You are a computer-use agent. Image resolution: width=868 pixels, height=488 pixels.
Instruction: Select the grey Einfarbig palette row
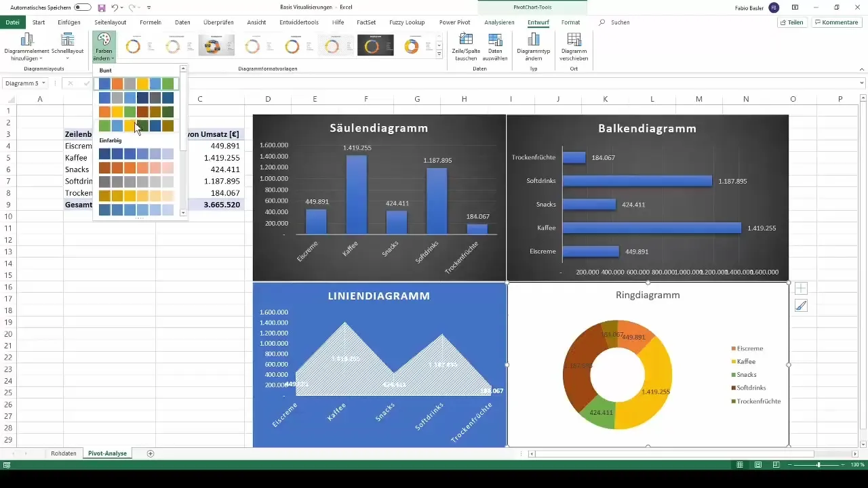tap(136, 182)
